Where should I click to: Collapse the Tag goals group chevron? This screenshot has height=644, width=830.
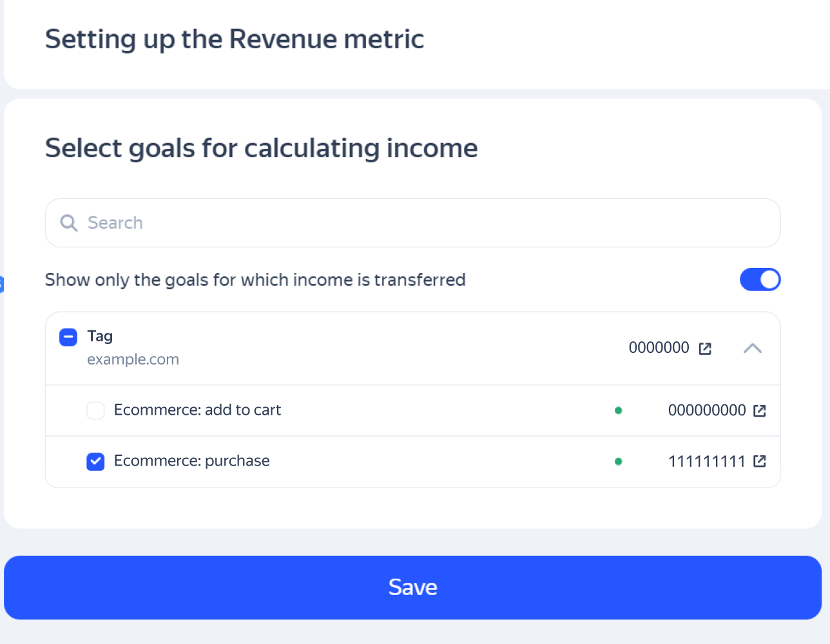752,348
